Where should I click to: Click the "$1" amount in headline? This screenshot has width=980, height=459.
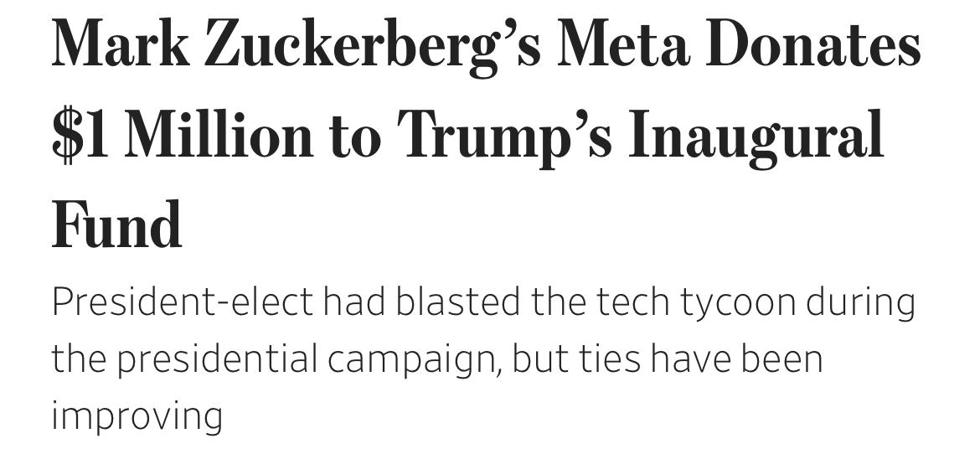(80, 134)
